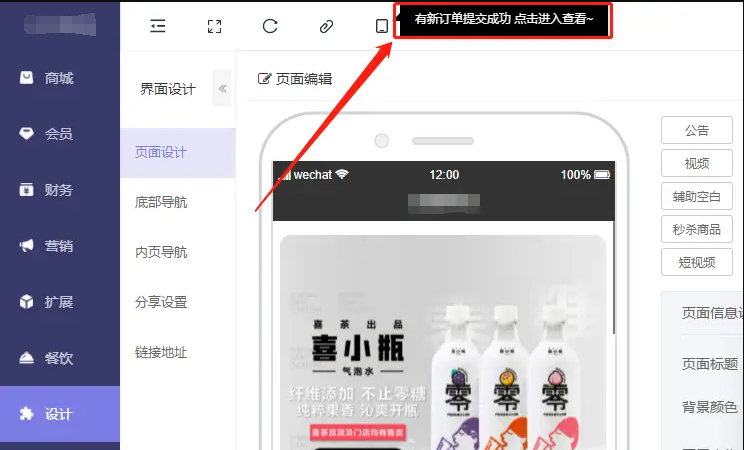744x450 pixels.
Task: Collapse 界面设计 panel with double chevron
Action: tap(222, 88)
